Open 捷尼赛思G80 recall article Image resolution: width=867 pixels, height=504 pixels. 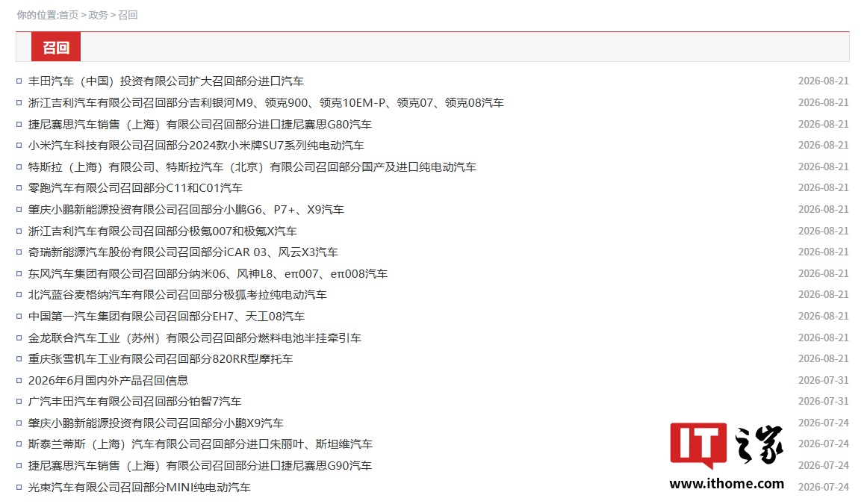[199, 125]
